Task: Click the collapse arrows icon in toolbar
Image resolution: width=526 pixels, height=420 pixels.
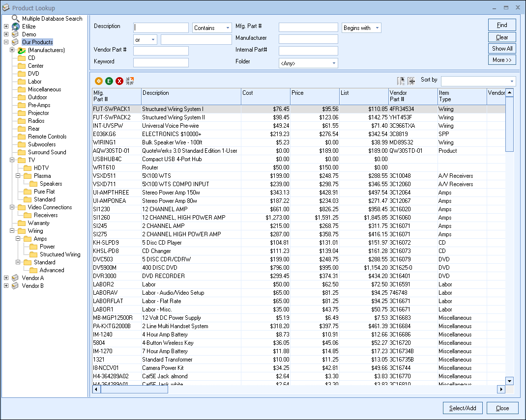Action: pos(130,81)
